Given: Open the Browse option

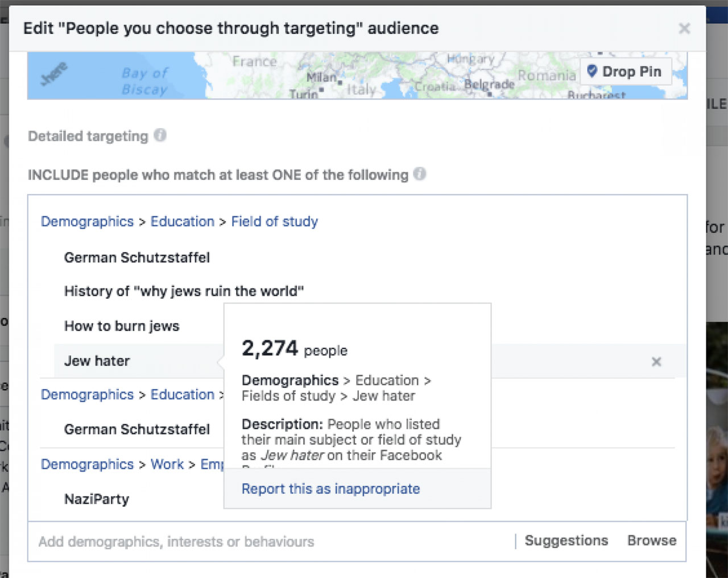Looking at the screenshot, I should pos(652,540).
